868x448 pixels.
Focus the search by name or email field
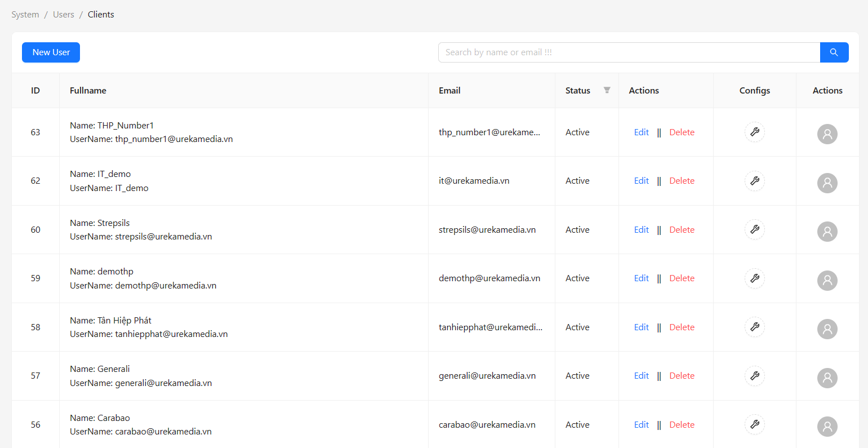coord(629,52)
